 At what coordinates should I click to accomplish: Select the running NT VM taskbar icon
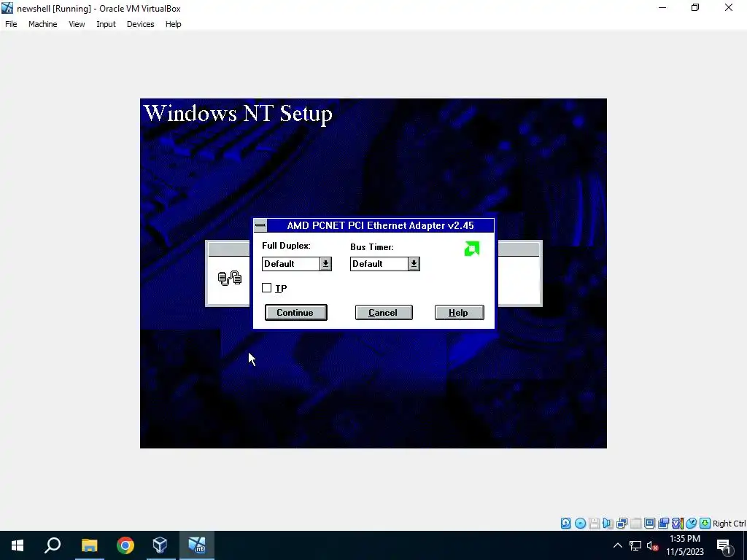click(x=197, y=545)
